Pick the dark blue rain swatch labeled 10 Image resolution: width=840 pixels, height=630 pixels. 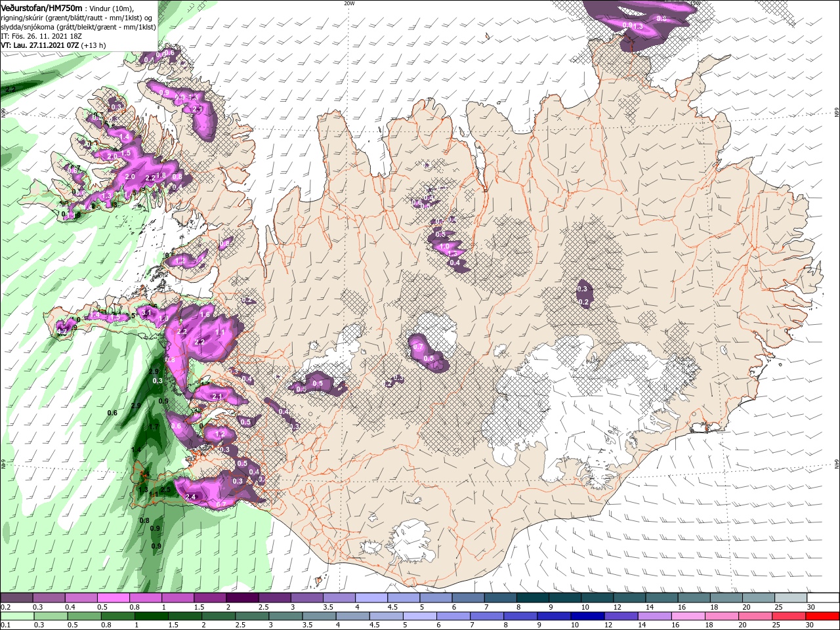coord(587,616)
